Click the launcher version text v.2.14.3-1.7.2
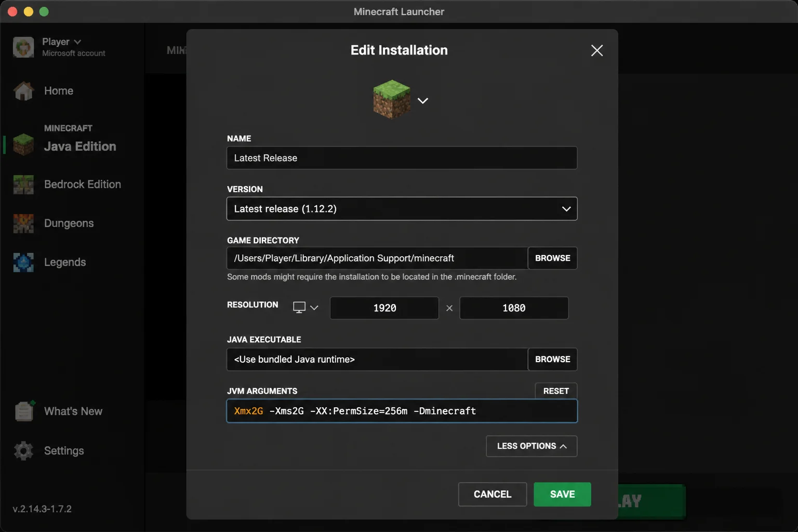 (42, 509)
